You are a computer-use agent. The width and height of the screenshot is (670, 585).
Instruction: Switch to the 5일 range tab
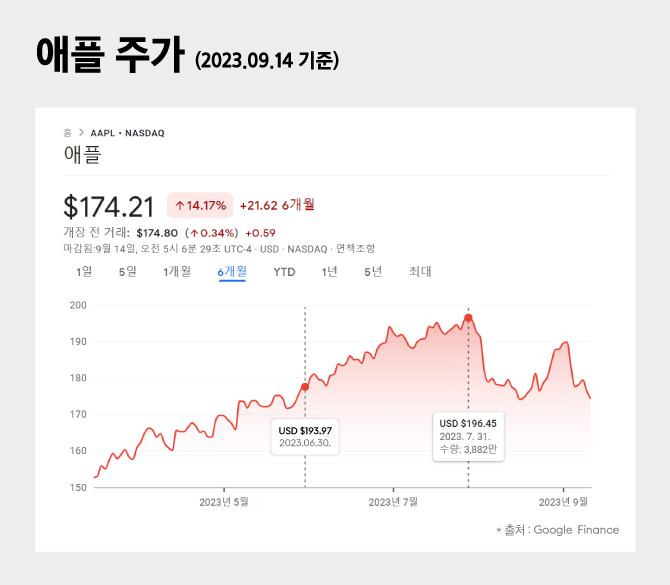click(127, 271)
